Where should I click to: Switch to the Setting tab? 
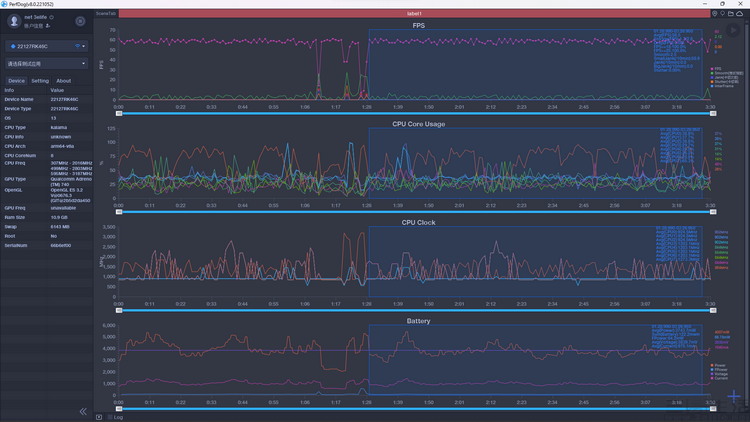[x=40, y=81]
